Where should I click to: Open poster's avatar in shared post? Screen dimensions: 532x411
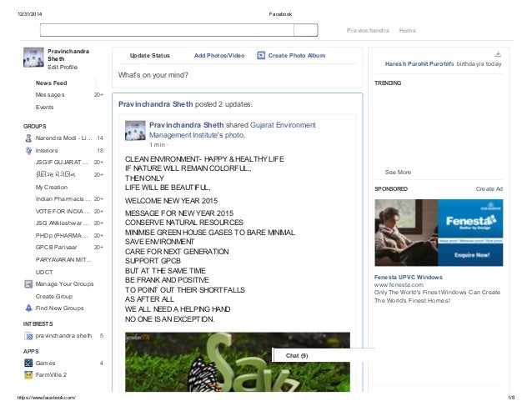pos(135,130)
